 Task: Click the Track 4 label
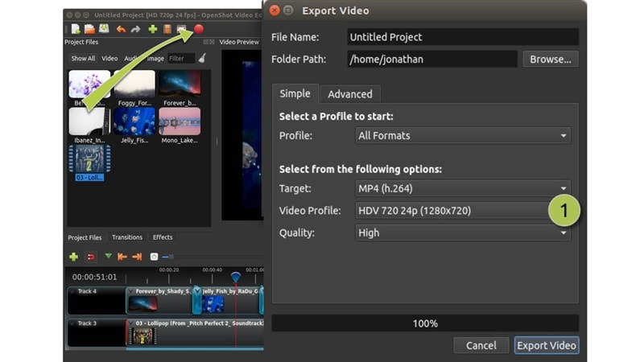point(87,291)
